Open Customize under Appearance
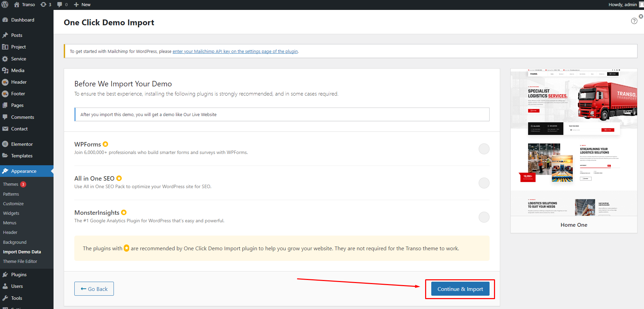This screenshot has height=309, width=644. [13, 203]
